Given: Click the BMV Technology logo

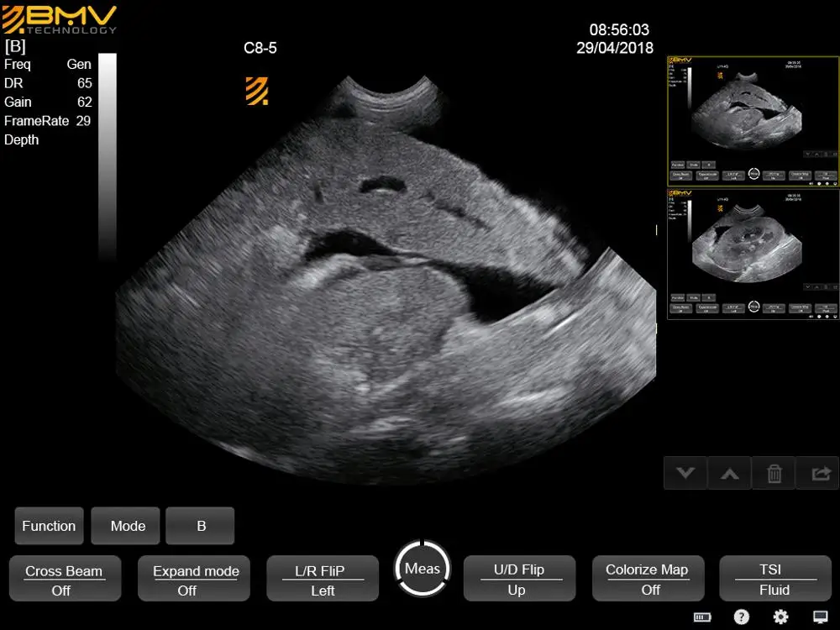Looking at the screenshot, I should (59, 20).
